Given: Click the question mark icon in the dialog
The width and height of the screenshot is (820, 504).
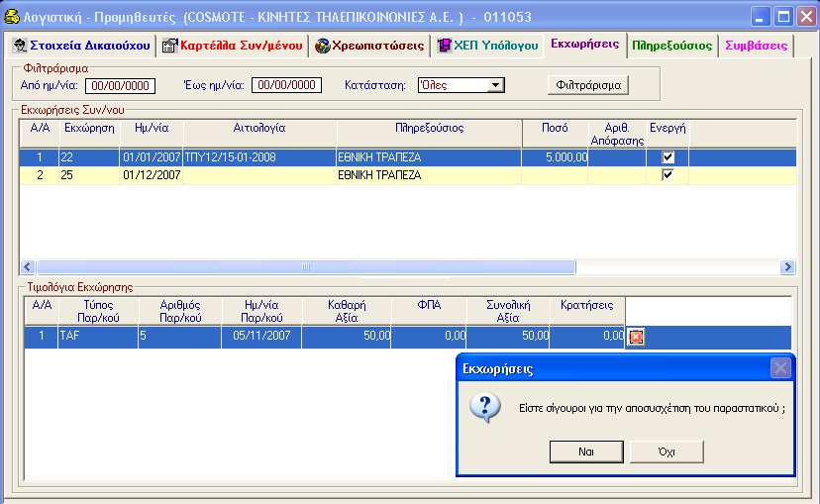Looking at the screenshot, I should 485,408.
